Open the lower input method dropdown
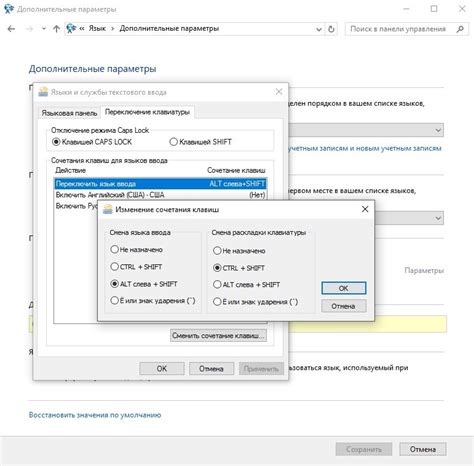This screenshot has width=474, height=466. tap(438, 218)
